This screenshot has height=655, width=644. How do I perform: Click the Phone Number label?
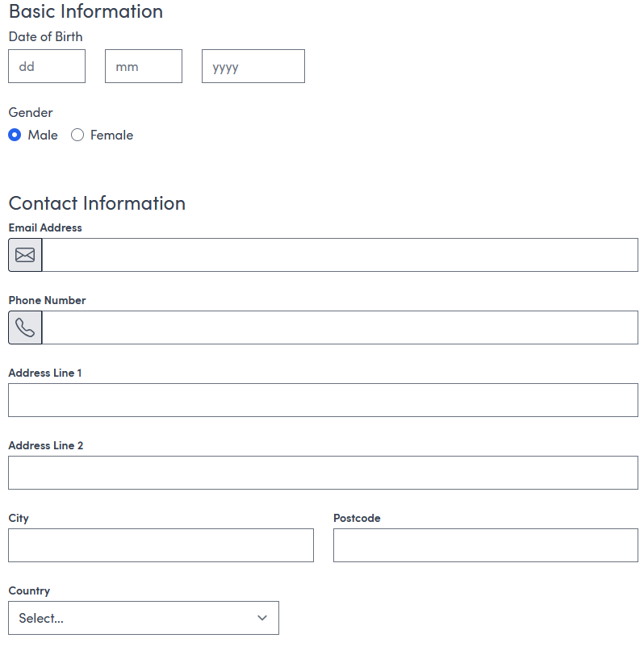(x=48, y=300)
